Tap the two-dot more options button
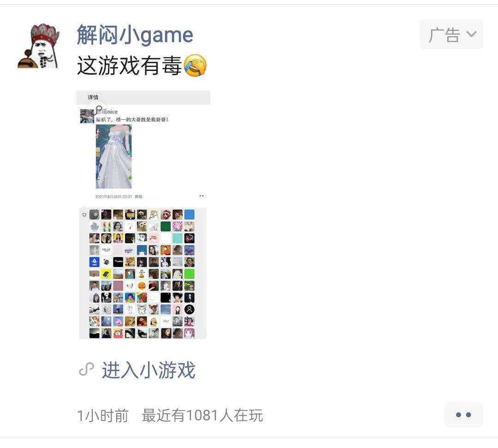 [x=463, y=415]
